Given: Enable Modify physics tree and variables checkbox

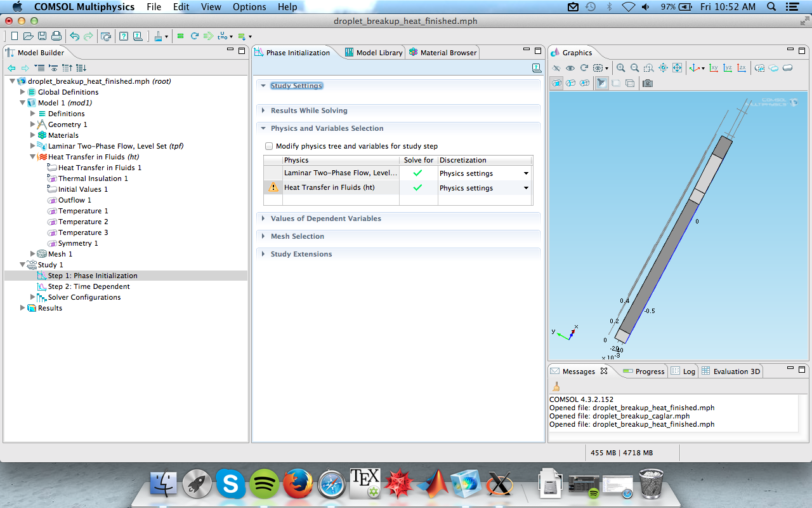Looking at the screenshot, I should tap(269, 146).
